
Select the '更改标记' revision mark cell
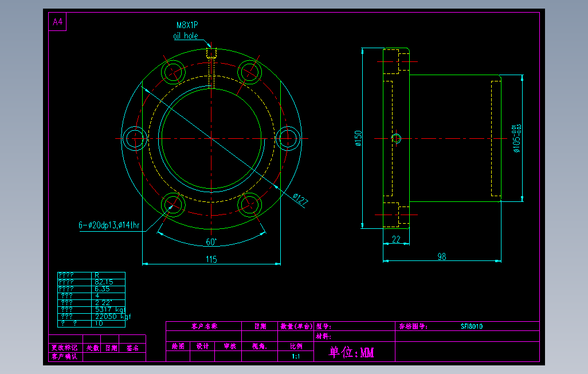click(x=65, y=348)
